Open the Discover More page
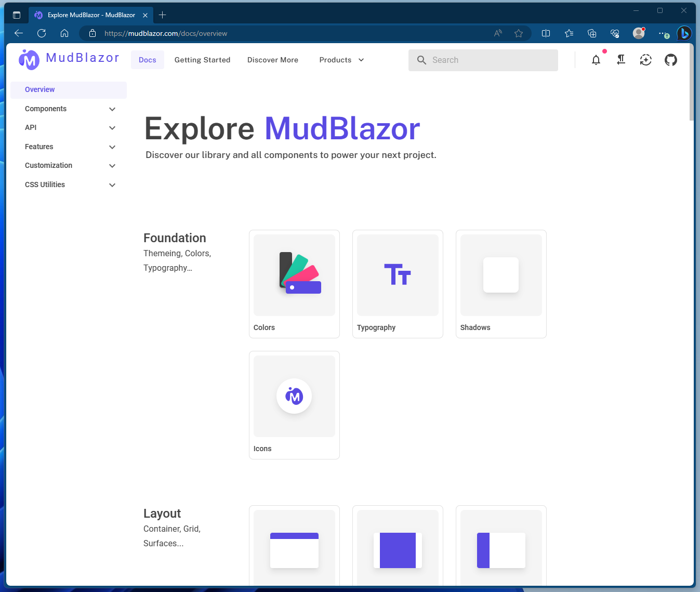700x592 pixels. point(272,59)
